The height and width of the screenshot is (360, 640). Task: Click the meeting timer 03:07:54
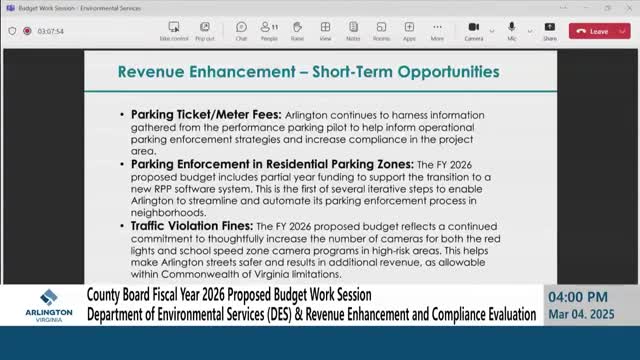point(51,31)
